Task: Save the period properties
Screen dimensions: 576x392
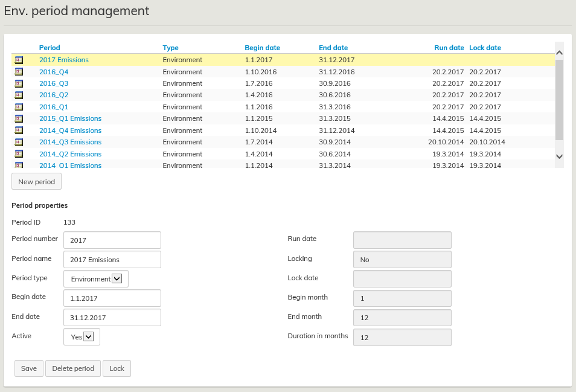Action: click(x=29, y=368)
